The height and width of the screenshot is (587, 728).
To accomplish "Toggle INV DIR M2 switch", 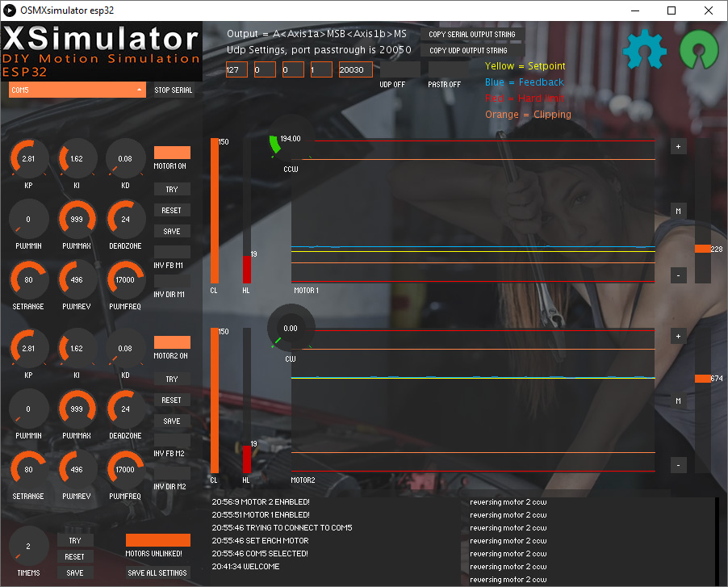I will click(172, 473).
